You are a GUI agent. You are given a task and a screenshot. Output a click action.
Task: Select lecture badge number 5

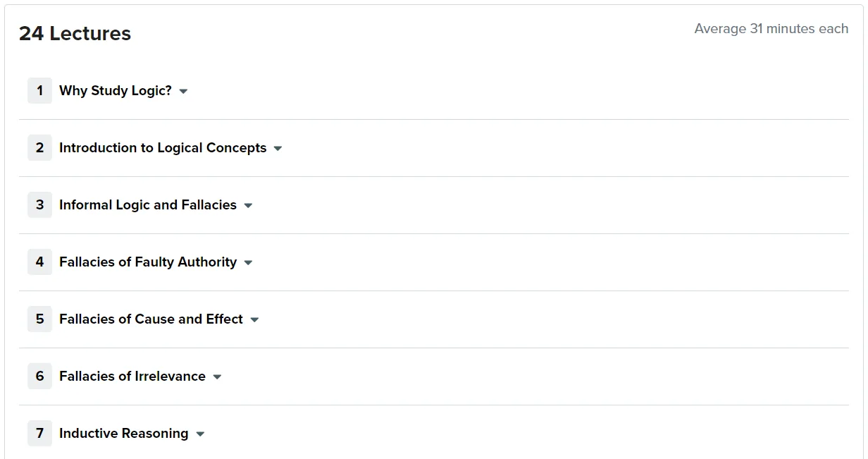(x=39, y=319)
